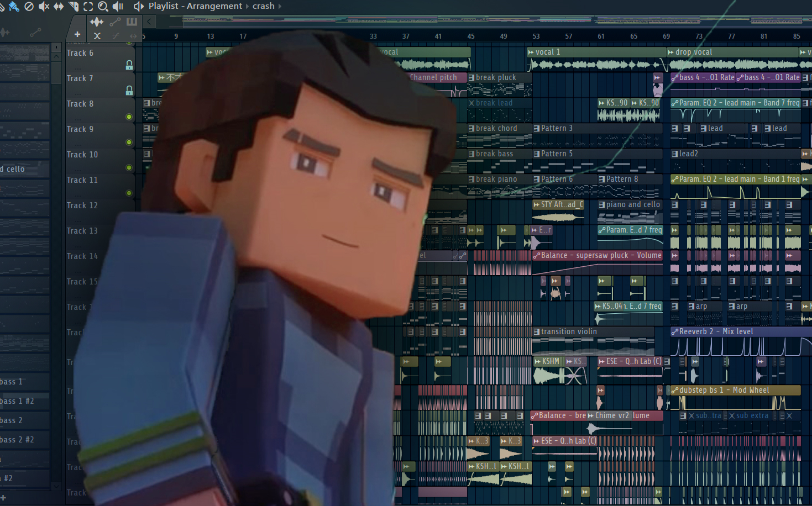Select the Track 10 header

[x=82, y=155]
